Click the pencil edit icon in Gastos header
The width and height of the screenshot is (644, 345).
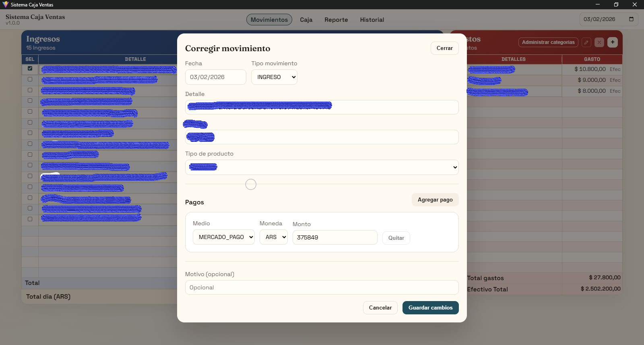click(x=586, y=42)
